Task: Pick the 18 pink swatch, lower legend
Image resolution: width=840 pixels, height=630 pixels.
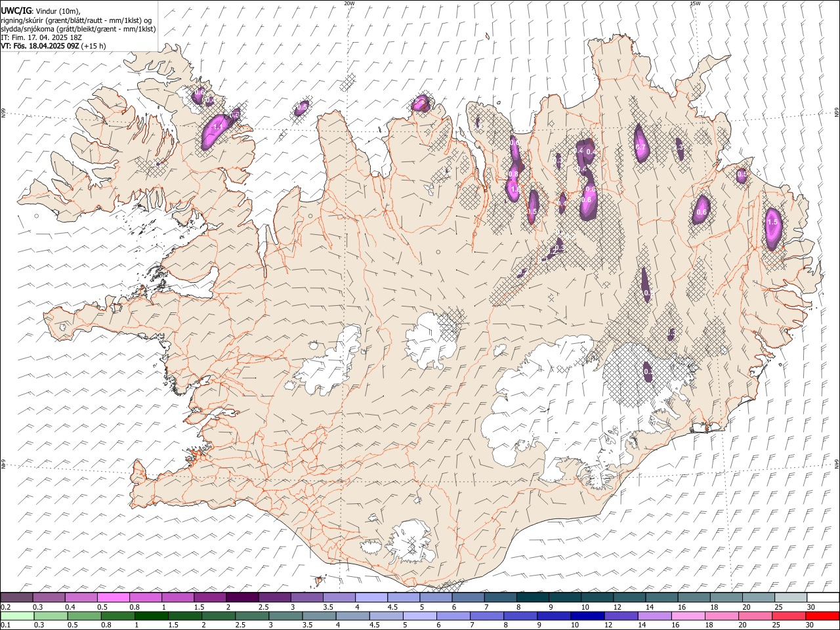Action: 723,616
